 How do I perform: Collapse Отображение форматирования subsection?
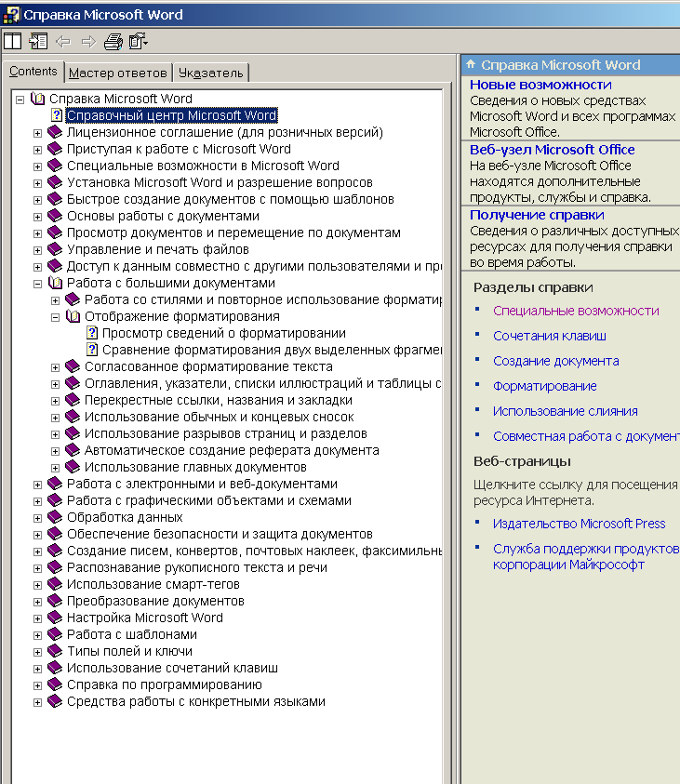(56, 317)
